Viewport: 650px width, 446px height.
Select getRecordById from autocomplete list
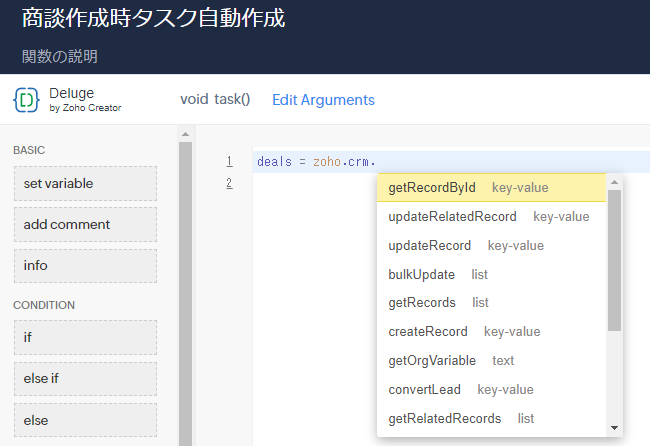(x=491, y=188)
